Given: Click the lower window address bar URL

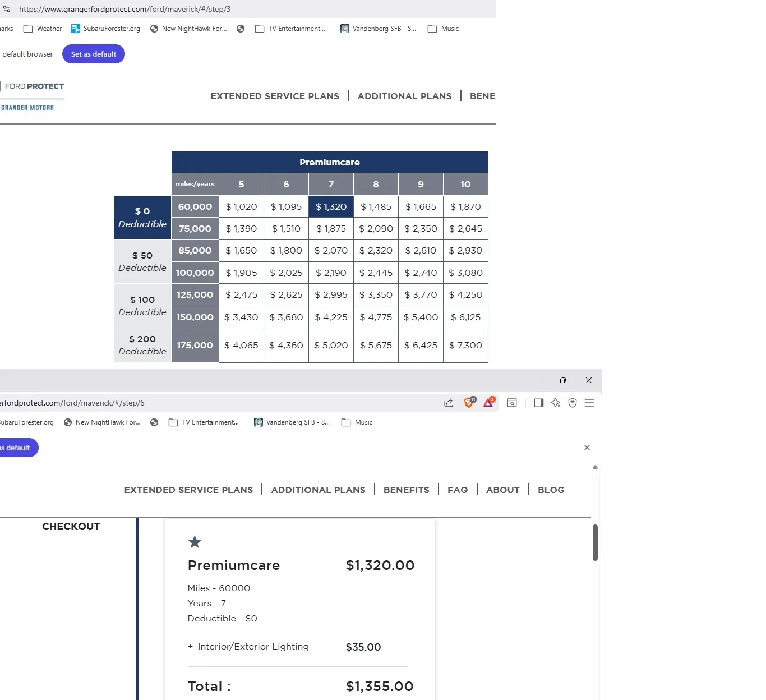Looking at the screenshot, I should click(72, 403).
